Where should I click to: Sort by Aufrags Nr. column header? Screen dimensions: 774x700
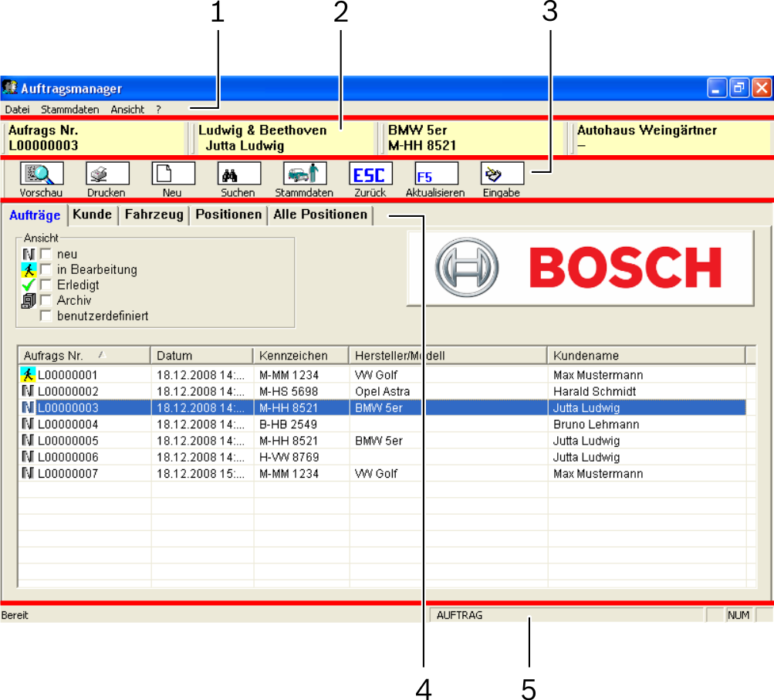coord(84,356)
